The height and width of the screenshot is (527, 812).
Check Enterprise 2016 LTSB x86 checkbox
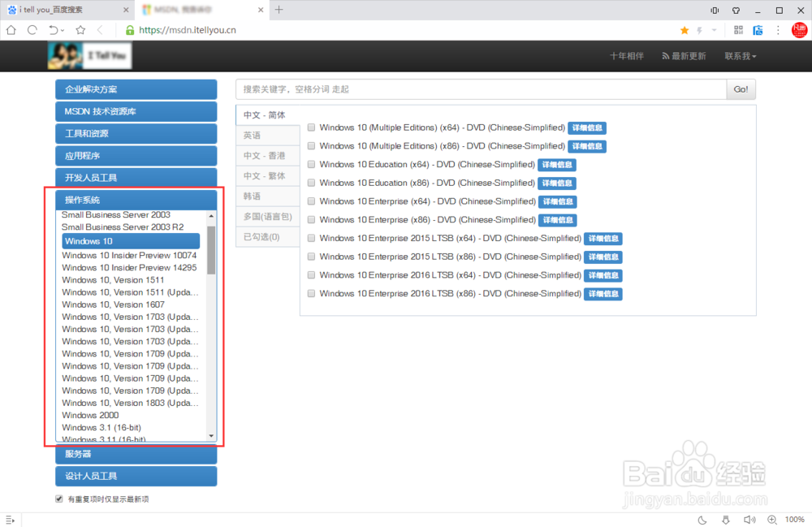(x=311, y=293)
